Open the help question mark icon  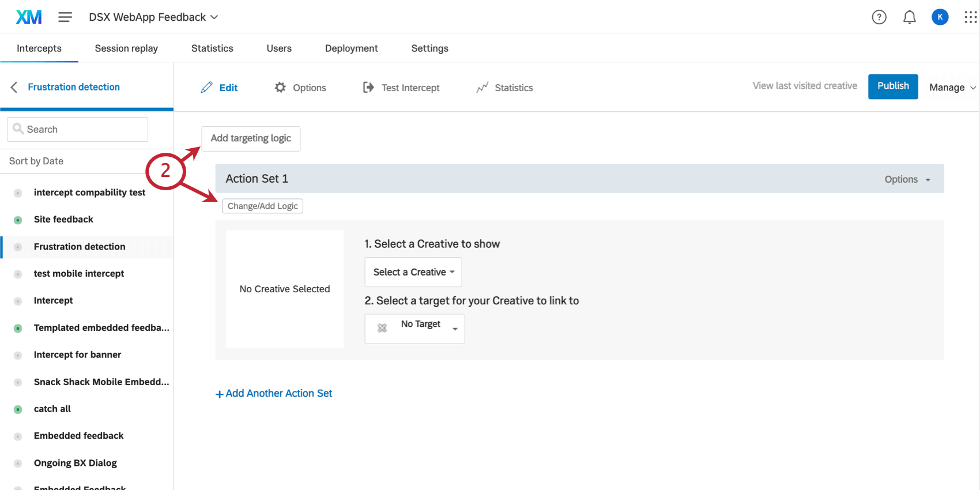click(x=879, y=17)
